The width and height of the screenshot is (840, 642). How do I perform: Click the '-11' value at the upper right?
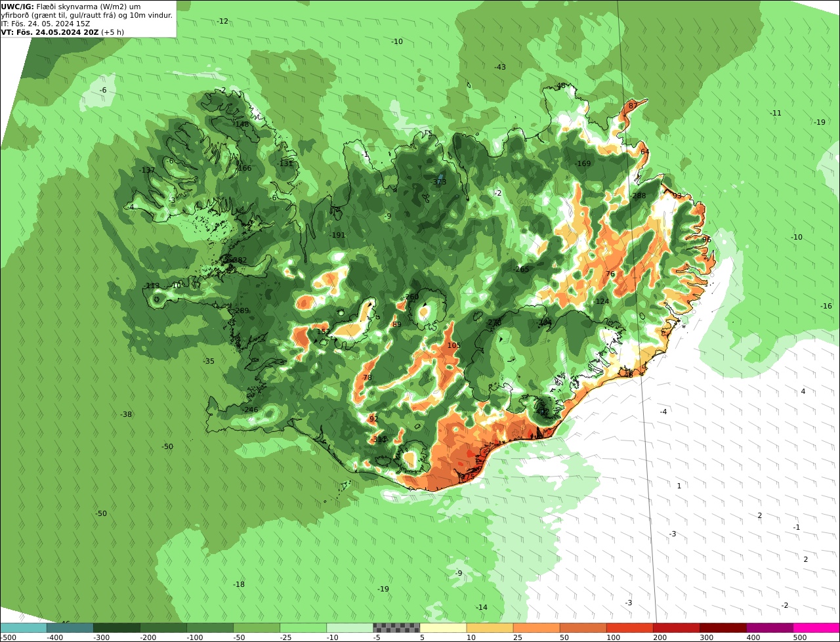click(776, 113)
